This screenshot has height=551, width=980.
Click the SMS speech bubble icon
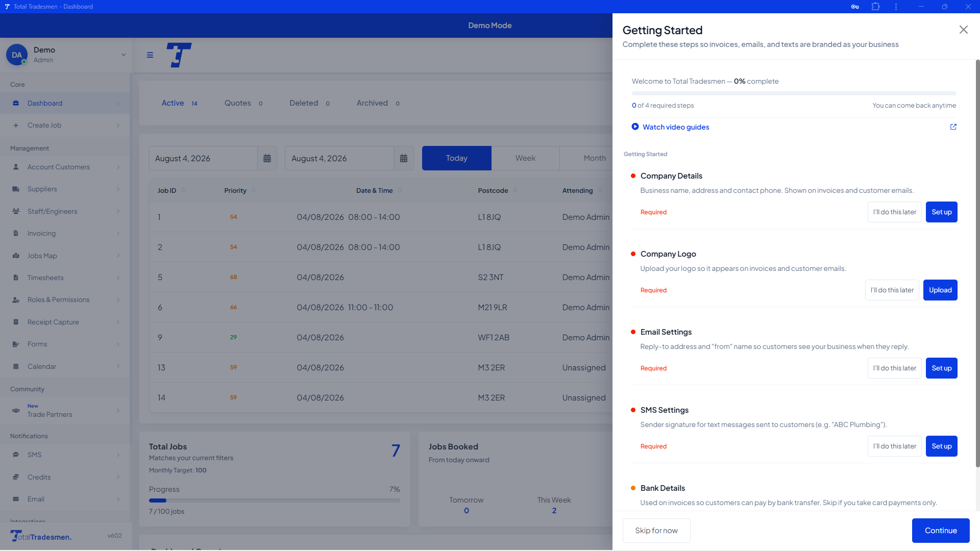(16, 455)
